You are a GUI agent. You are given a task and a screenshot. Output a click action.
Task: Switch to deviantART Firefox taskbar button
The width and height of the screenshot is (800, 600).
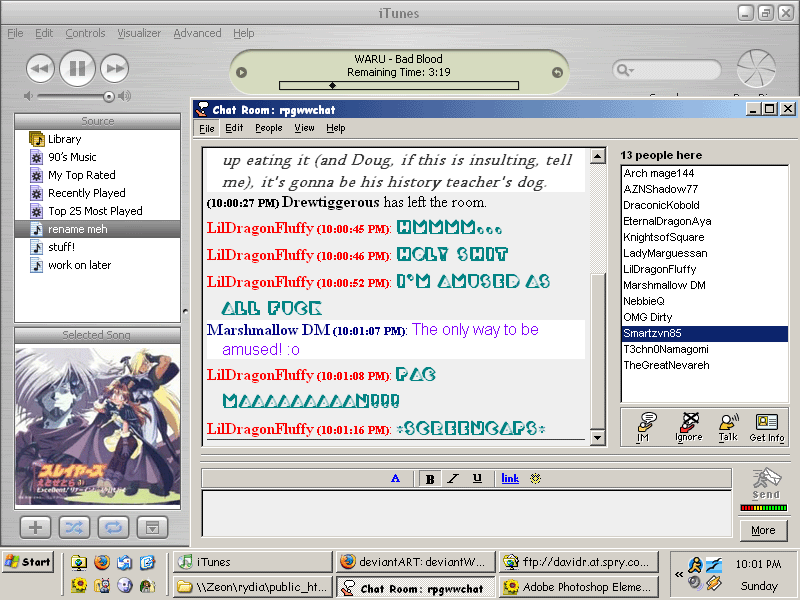click(x=415, y=562)
